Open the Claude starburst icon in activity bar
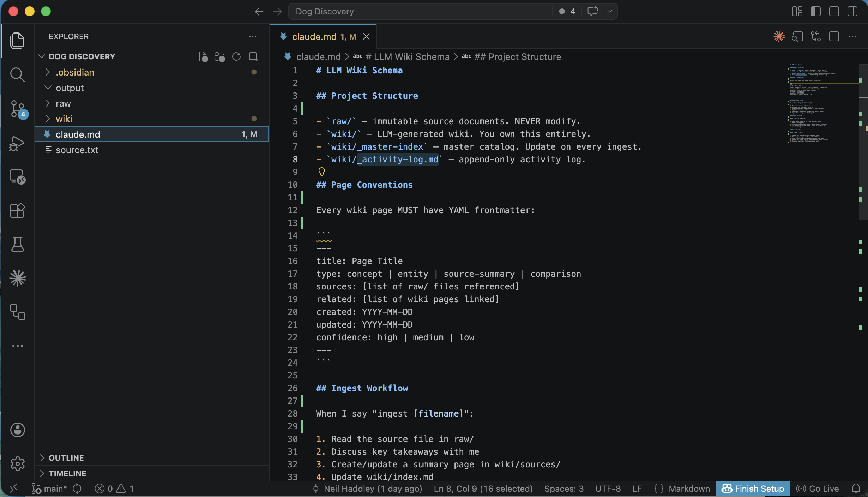The height and width of the screenshot is (497, 868). point(17,278)
